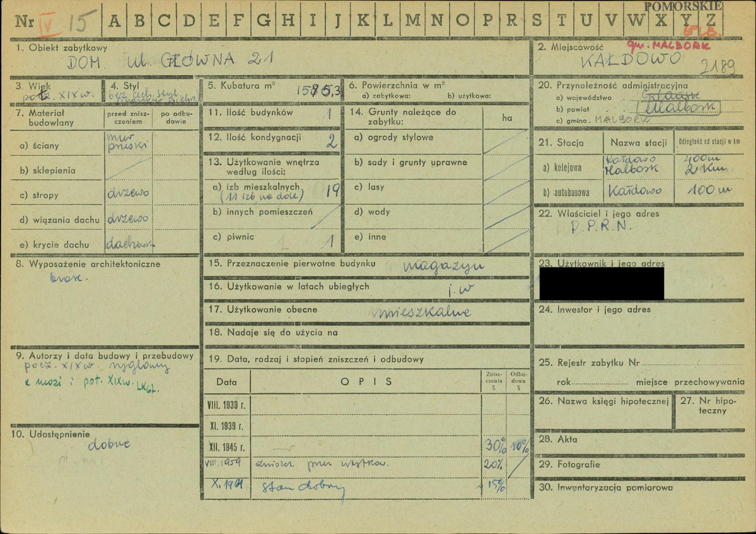Click the 'stan dobry' description entry
756x534 pixels.
click(x=304, y=488)
